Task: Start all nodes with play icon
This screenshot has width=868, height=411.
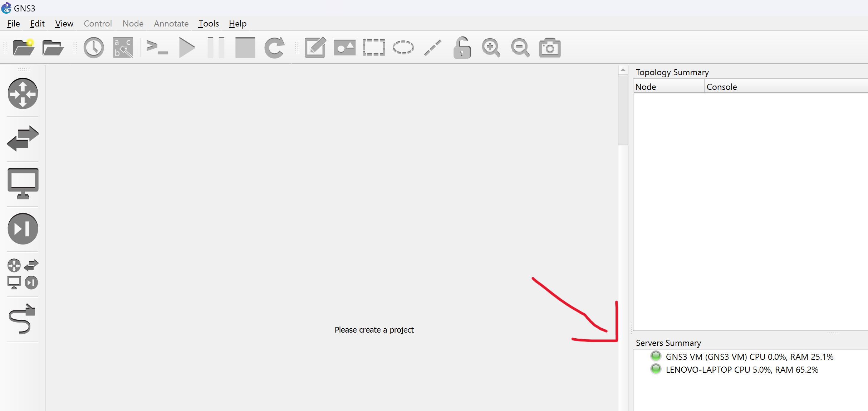Action: pos(187,47)
